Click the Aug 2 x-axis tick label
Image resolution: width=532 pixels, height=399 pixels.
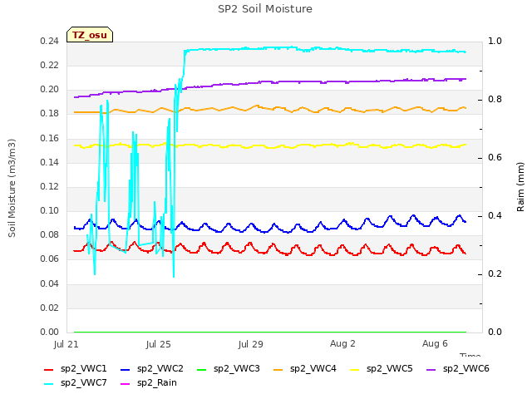342,343
